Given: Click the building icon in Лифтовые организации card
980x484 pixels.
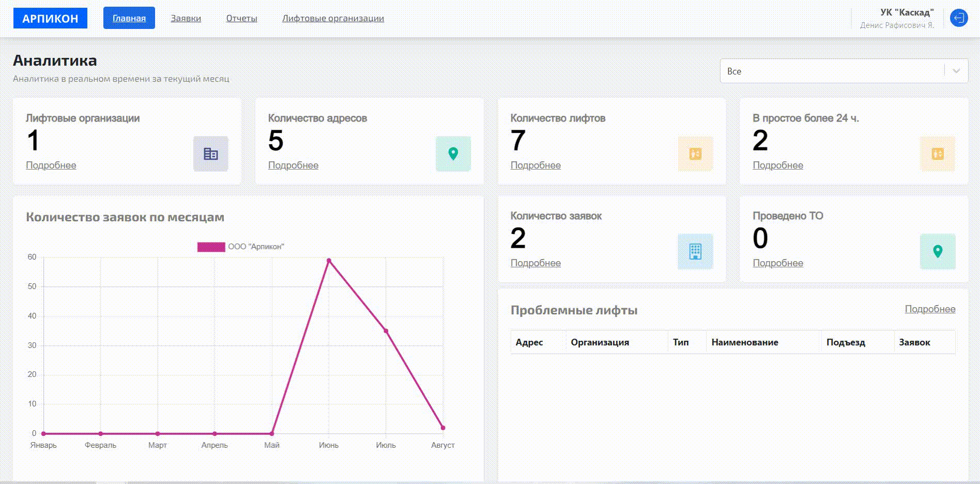Looking at the screenshot, I should (x=210, y=154).
